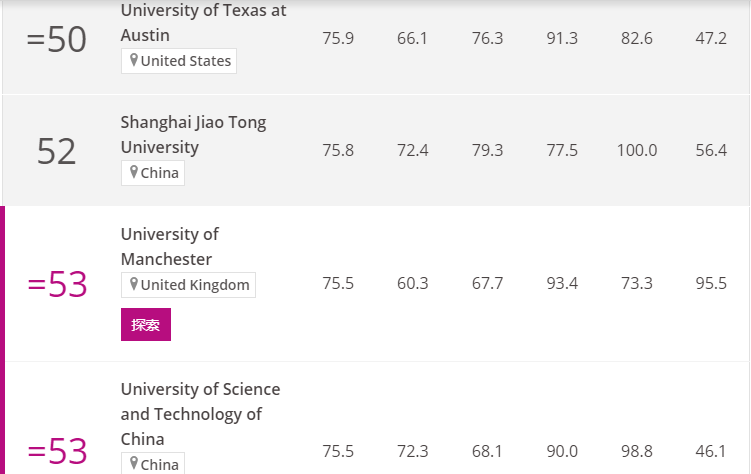Open University of Manchester link
Screen dimensions: 751x474
pos(170,247)
